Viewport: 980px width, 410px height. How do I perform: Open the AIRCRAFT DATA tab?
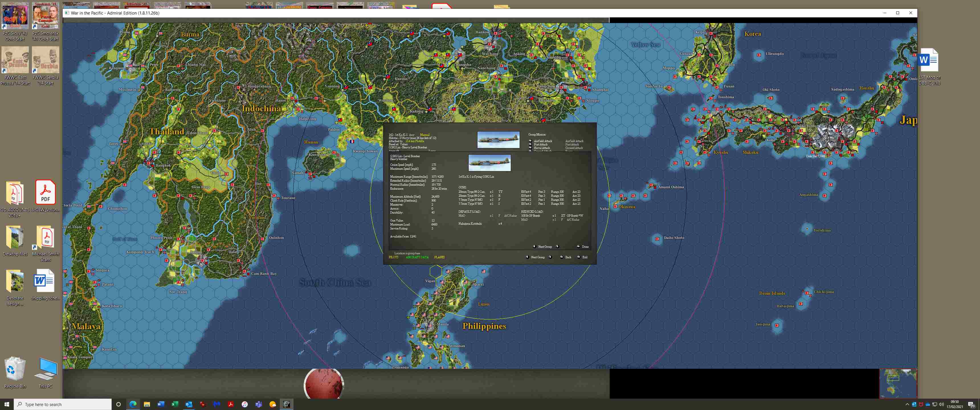click(417, 257)
